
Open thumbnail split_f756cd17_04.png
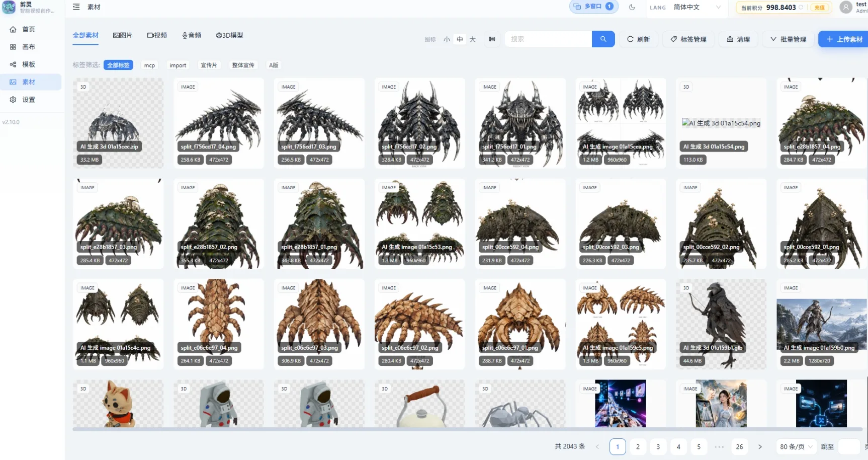(219, 123)
